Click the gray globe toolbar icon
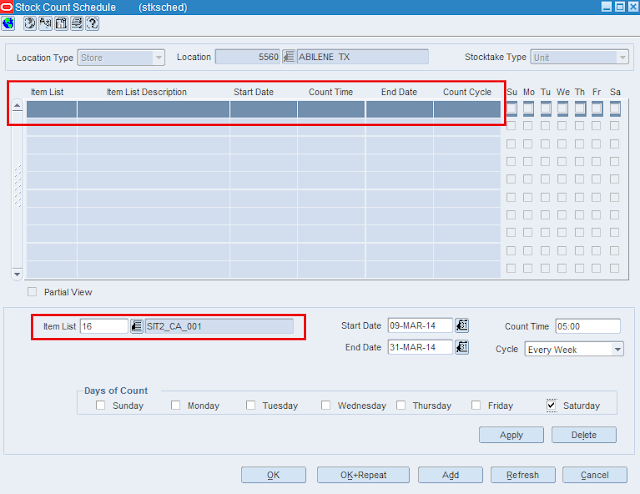Image resolution: width=640 pixels, height=494 pixels. (30, 23)
